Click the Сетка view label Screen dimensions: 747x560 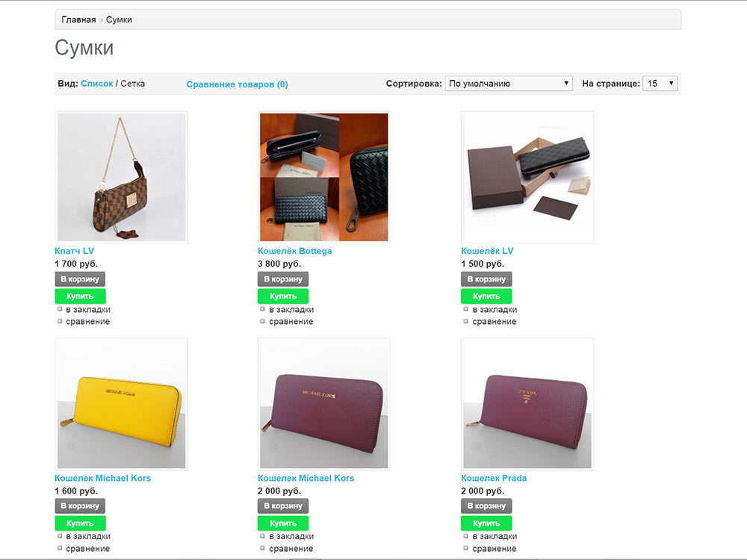[132, 84]
